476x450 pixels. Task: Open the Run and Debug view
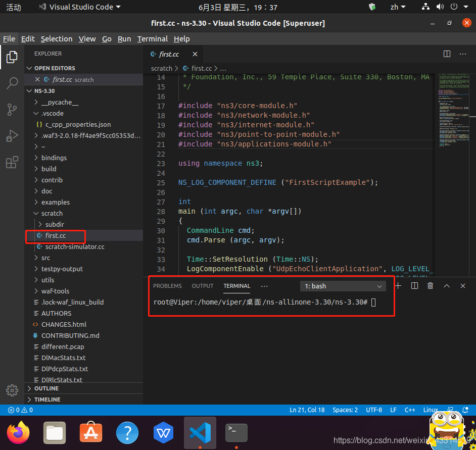pyautogui.click(x=12, y=136)
